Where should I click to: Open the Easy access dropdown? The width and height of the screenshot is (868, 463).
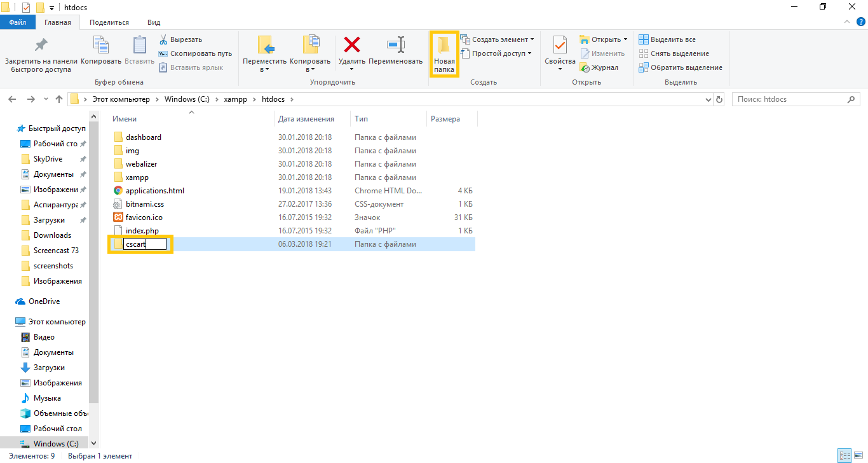click(496, 53)
